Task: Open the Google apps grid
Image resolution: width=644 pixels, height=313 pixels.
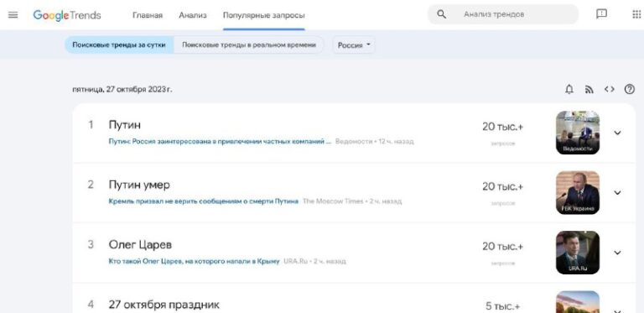Action: pyautogui.click(x=636, y=14)
